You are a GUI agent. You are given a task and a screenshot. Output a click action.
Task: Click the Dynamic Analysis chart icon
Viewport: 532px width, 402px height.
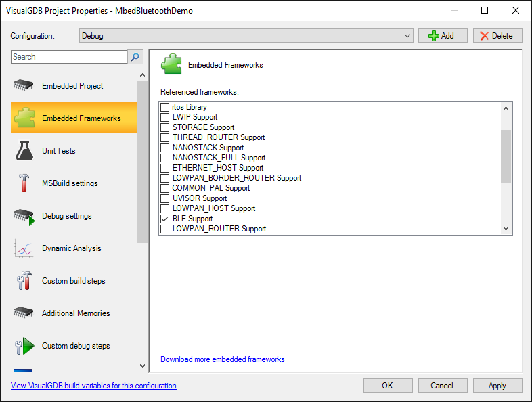(24, 248)
